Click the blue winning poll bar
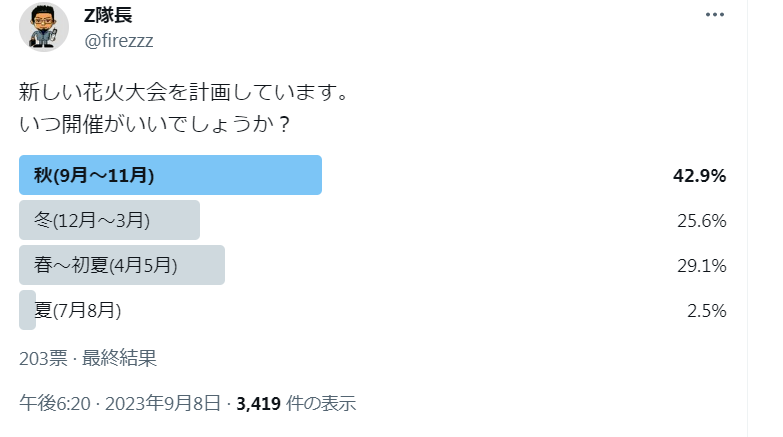 [x=170, y=175]
